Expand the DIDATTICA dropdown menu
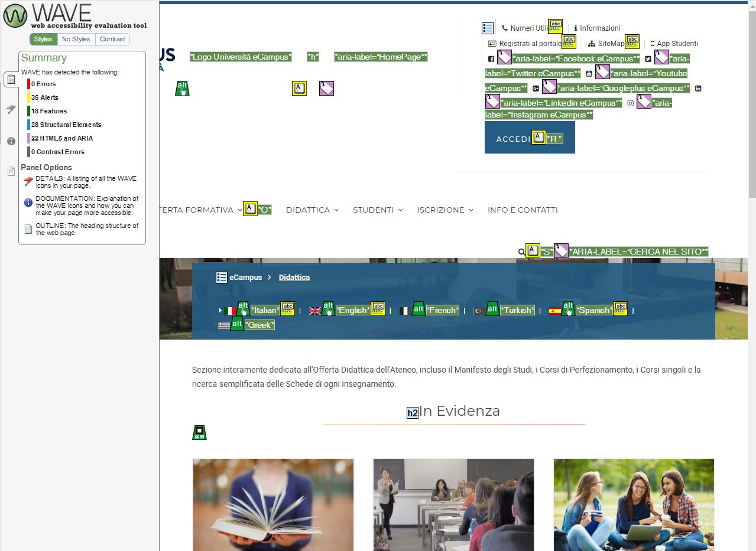The height and width of the screenshot is (551, 756). 312,210
